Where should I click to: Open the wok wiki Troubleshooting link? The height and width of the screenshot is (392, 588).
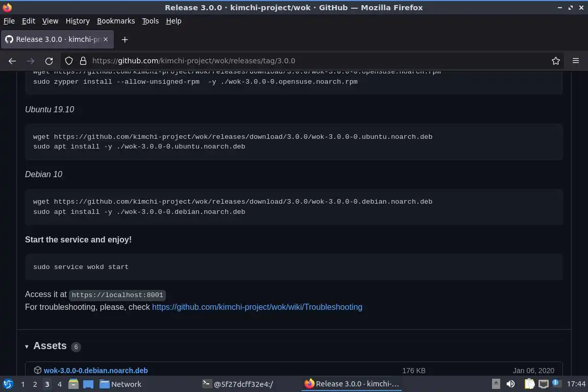(257, 307)
